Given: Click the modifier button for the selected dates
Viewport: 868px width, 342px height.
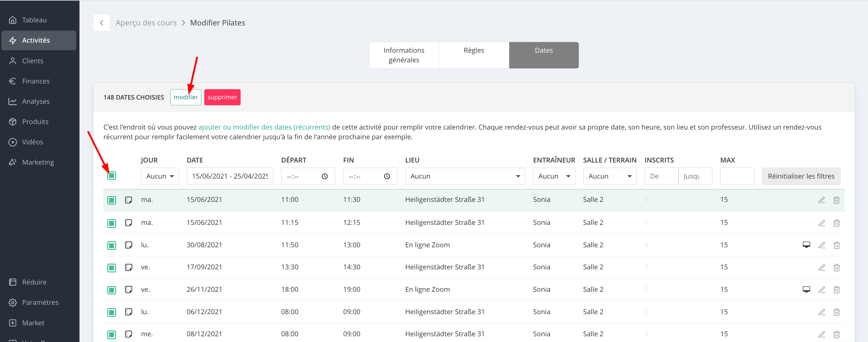Looking at the screenshot, I should point(186,97).
